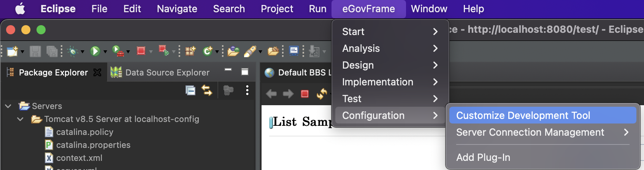The image size is (644, 170).
Task: Select the Configuration menu entry
Action: [x=390, y=115]
